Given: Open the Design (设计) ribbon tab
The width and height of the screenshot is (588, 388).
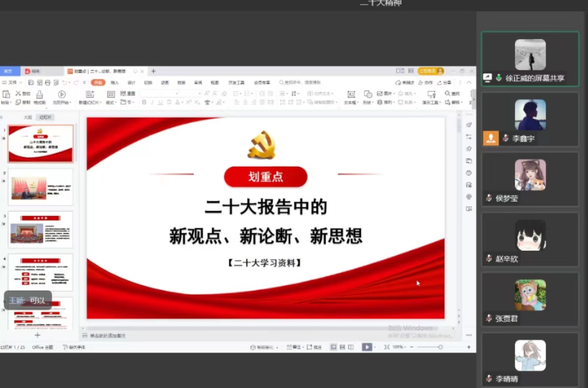Looking at the screenshot, I should pos(131,82).
